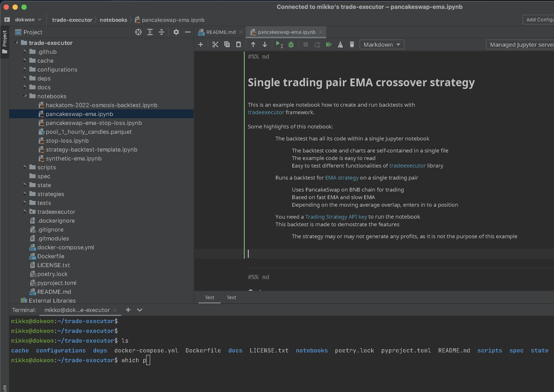Close the pancakeswap-ema.ipynb tab
This screenshot has height=392, width=554.
tap(321, 32)
